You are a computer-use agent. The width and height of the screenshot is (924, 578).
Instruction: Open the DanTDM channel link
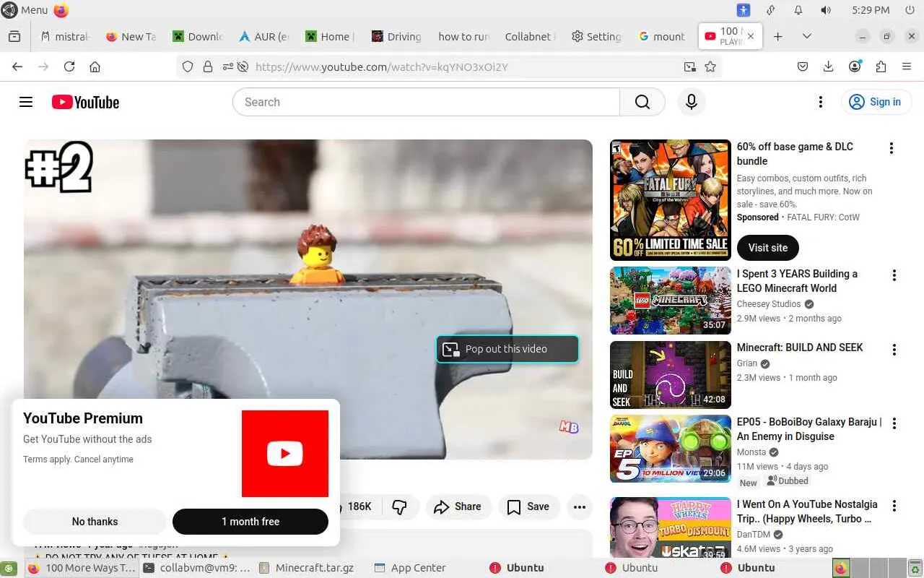pyautogui.click(x=753, y=535)
